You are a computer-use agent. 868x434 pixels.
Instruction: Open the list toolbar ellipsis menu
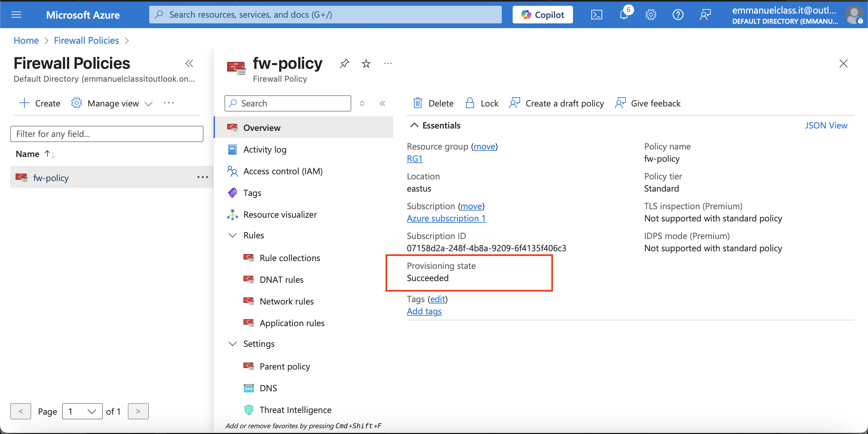point(169,103)
